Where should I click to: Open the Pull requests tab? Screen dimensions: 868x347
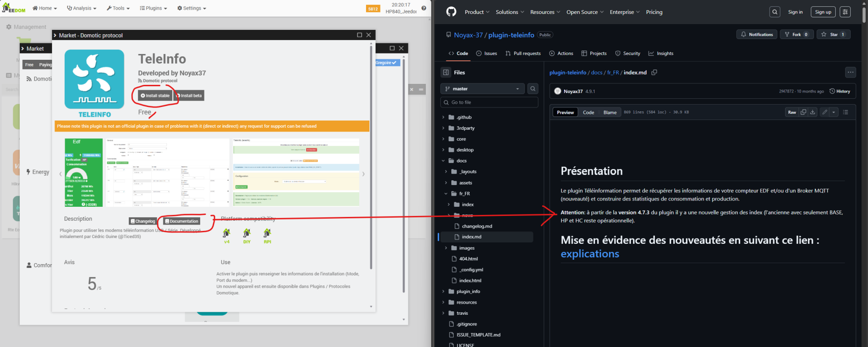(523, 53)
